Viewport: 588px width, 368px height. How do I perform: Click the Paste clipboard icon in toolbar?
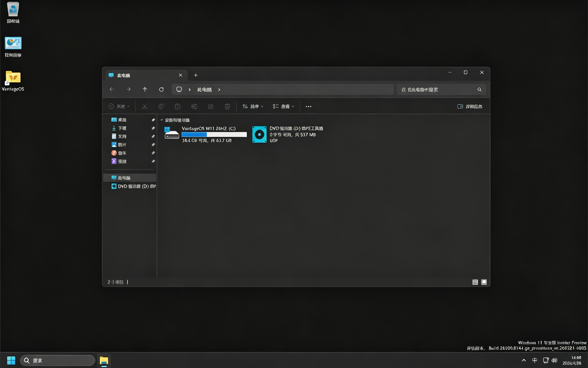point(178,106)
